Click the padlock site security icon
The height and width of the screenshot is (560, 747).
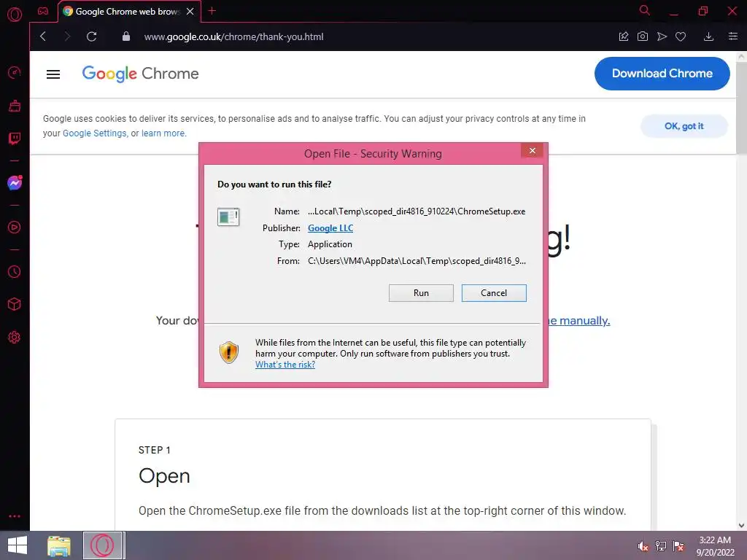(x=125, y=36)
